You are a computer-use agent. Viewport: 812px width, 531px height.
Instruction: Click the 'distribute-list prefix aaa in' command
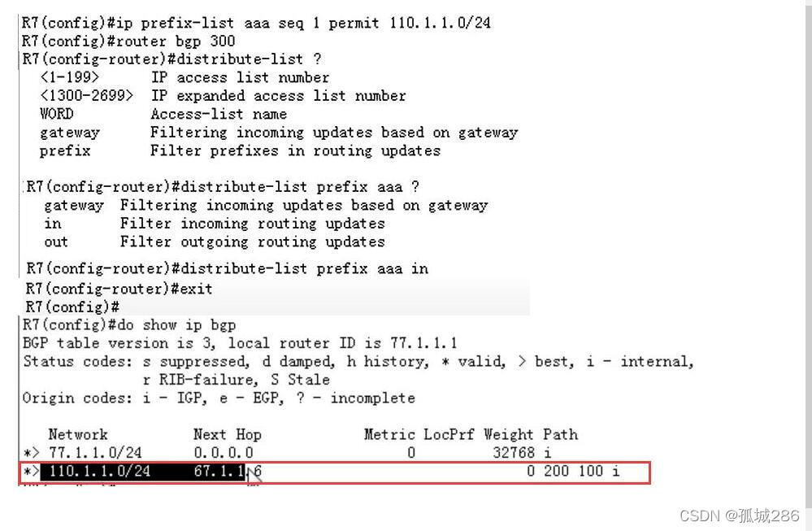coord(304,268)
